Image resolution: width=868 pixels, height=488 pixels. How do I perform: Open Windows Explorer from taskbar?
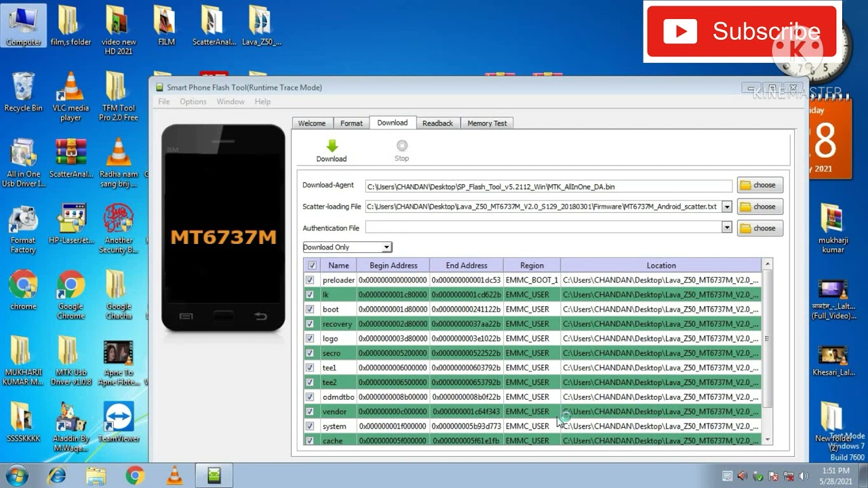[x=96, y=476]
